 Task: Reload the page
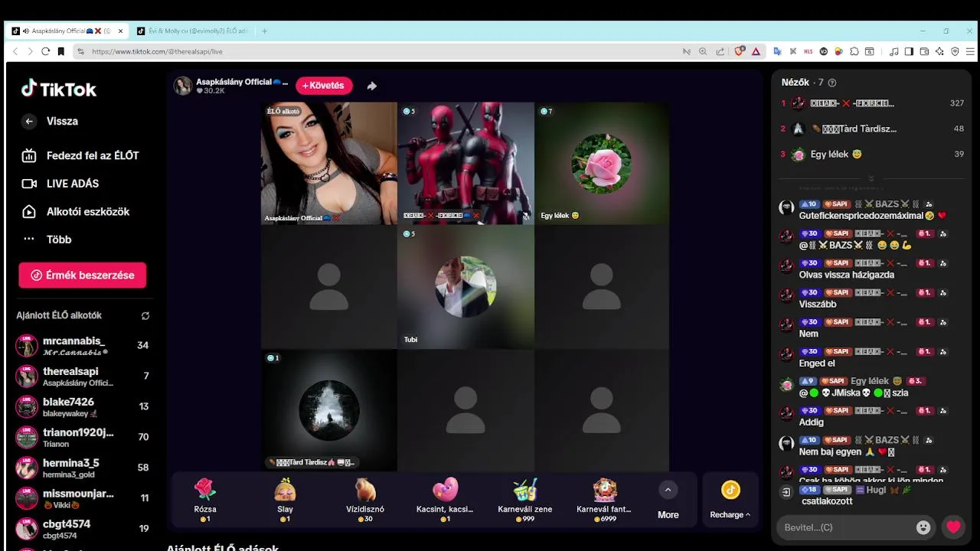[45, 51]
